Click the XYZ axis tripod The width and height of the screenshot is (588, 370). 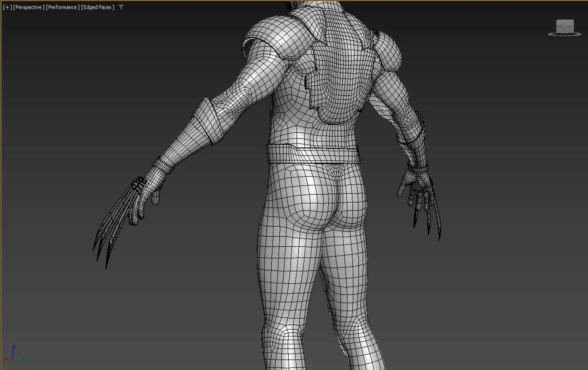click(13, 354)
